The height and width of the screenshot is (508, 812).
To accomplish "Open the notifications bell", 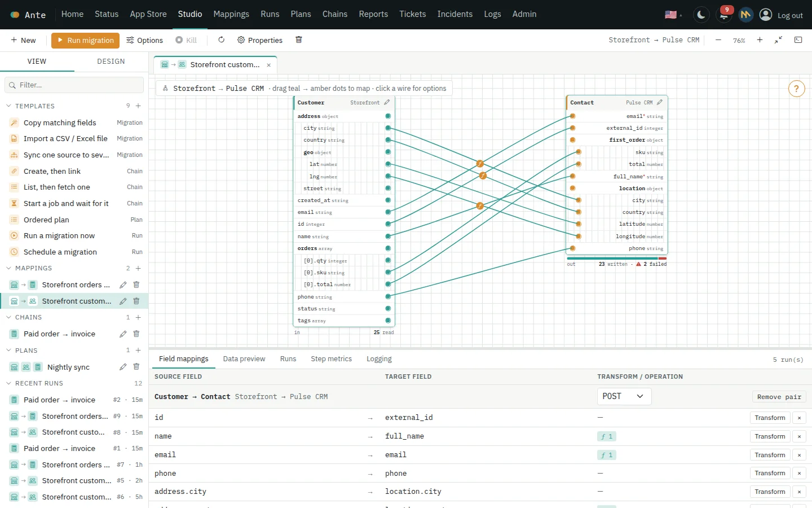I will pyautogui.click(x=724, y=15).
